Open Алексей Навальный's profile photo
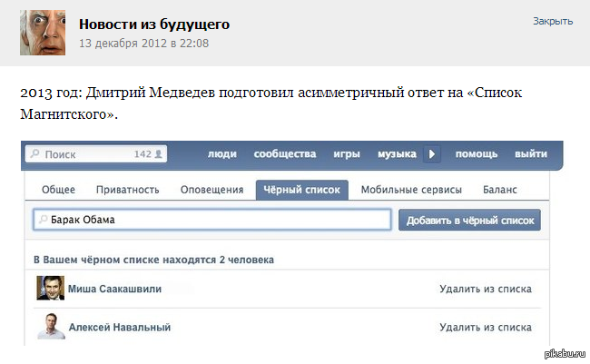The image size is (590, 364). tap(51, 326)
